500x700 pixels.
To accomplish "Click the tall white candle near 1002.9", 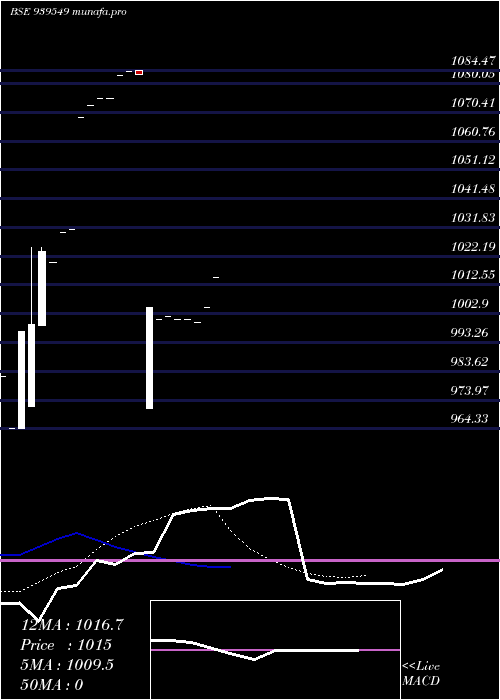I will pos(150,358).
